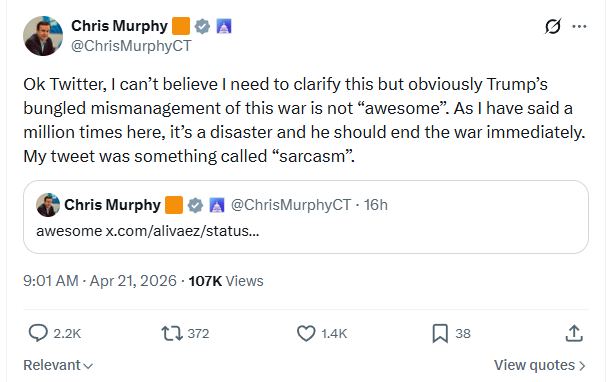This screenshot has height=382, width=615.
Task: Click the Chris Murphy name in the quoted tweet
Action: click(x=113, y=205)
